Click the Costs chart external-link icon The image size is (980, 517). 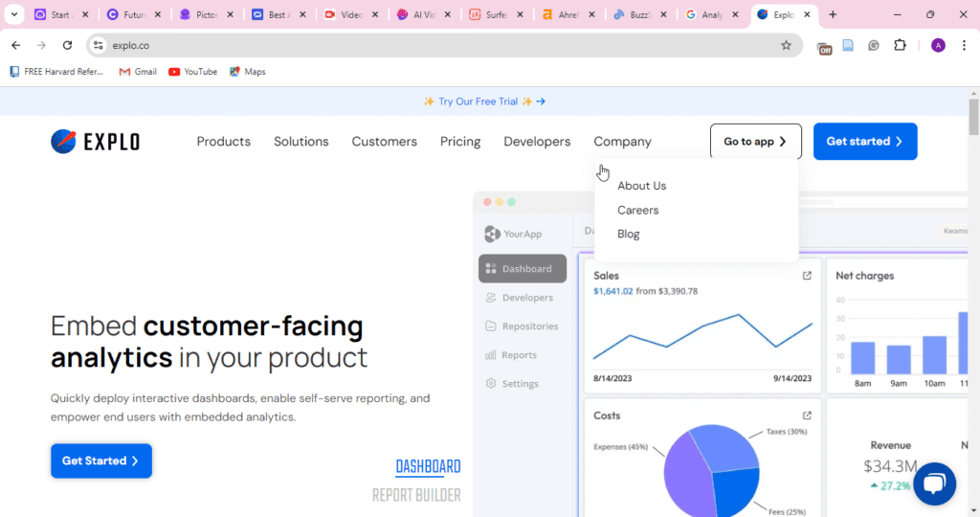click(807, 416)
